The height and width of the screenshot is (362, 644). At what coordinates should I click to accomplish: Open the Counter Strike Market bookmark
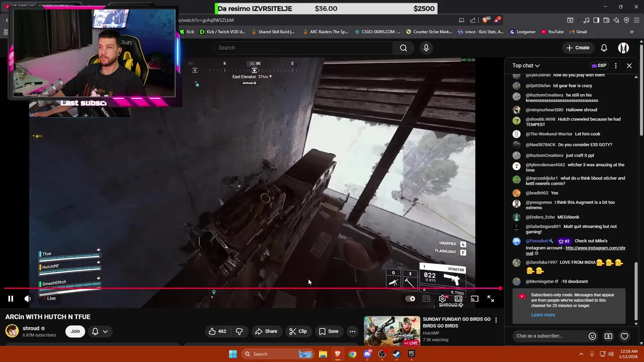[x=429, y=32]
